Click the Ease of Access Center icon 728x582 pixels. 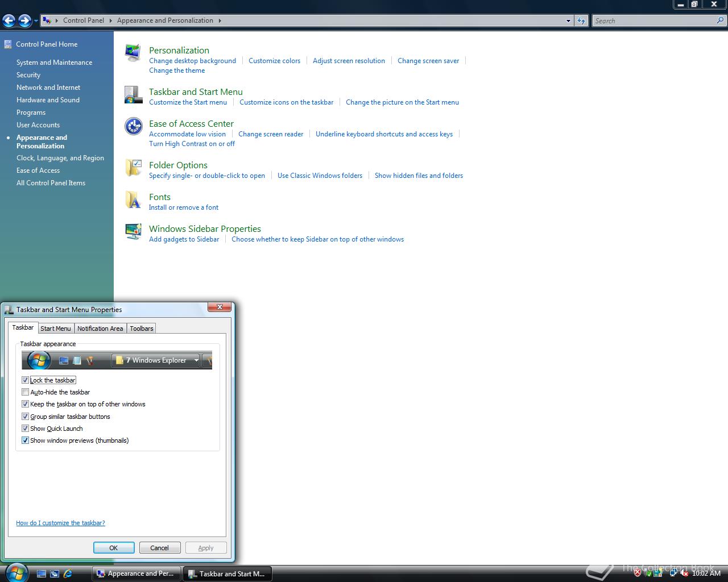click(133, 126)
